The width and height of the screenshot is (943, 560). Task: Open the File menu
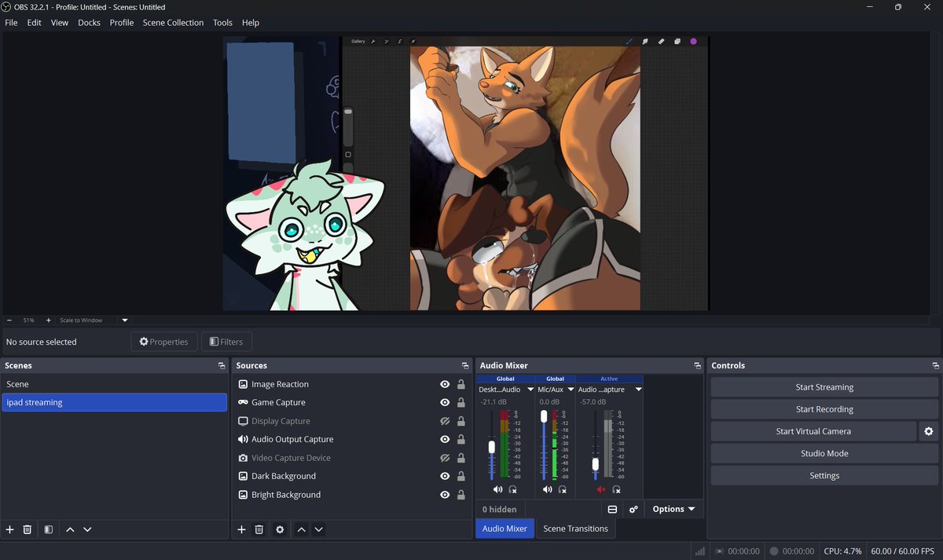[x=11, y=23]
